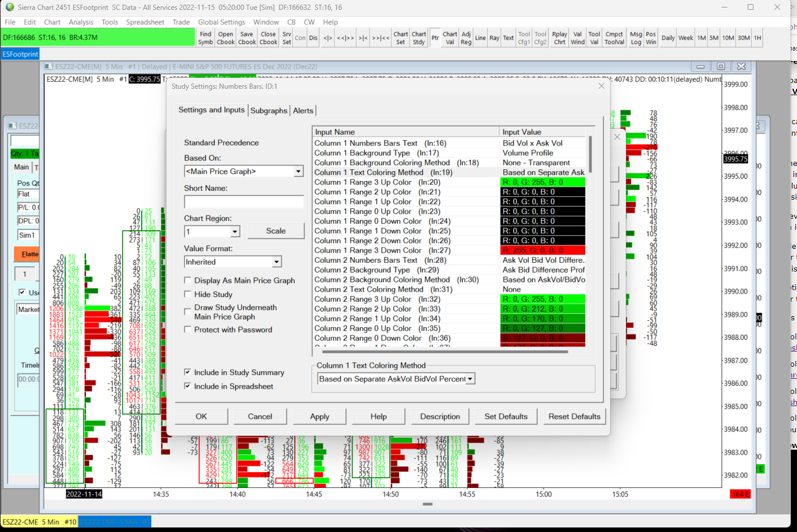This screenshot has width=797, height=532.
Task: Switch to the Subgraphs tab
Action: (269, 110)
